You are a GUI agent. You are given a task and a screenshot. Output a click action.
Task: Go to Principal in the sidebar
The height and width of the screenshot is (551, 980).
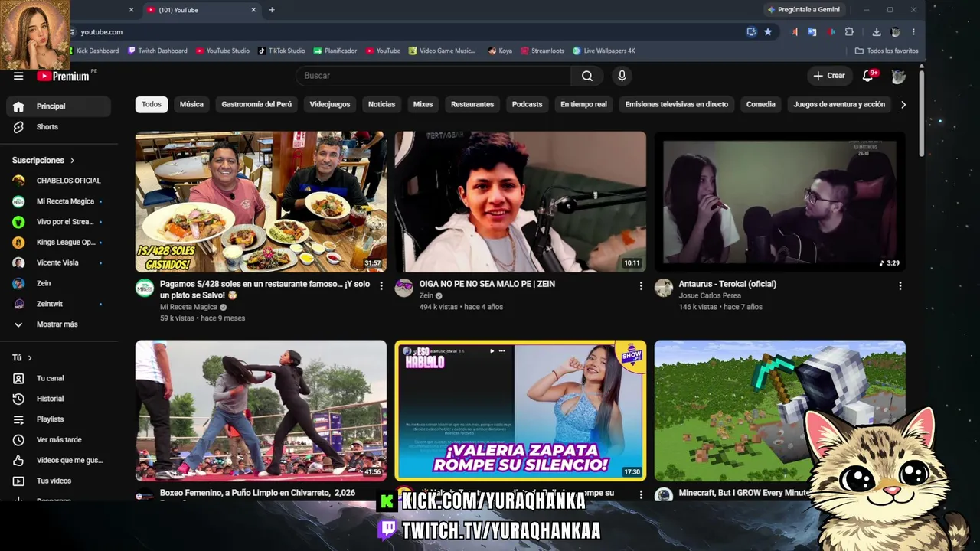pyautogui.click(x=58, y=106)
